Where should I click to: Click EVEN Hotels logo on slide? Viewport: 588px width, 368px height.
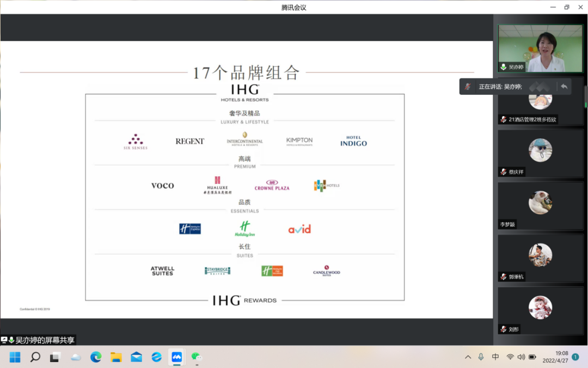point(326,185)
